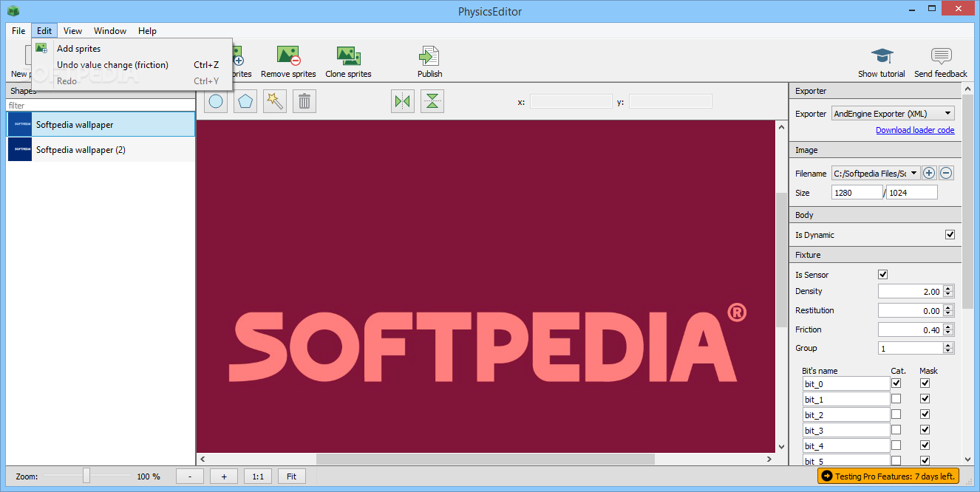Click the zoom out minus button
980x492 pixels.
click(x=190, y=476)
